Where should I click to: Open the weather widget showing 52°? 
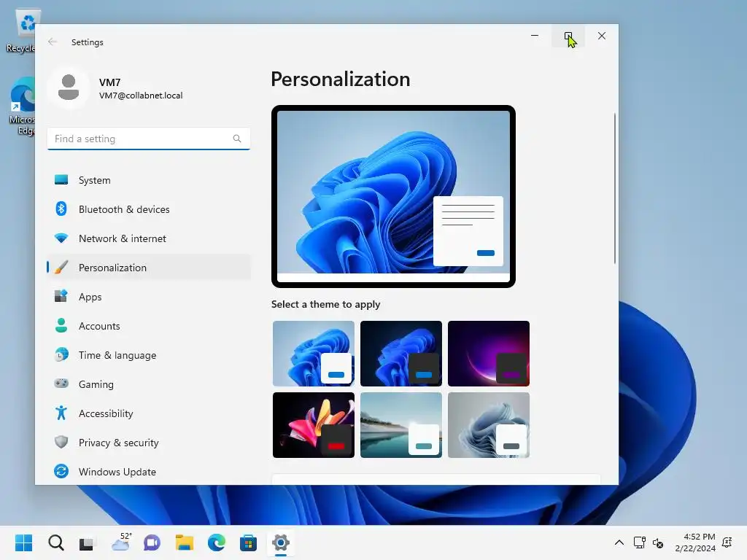pos(121,542)
